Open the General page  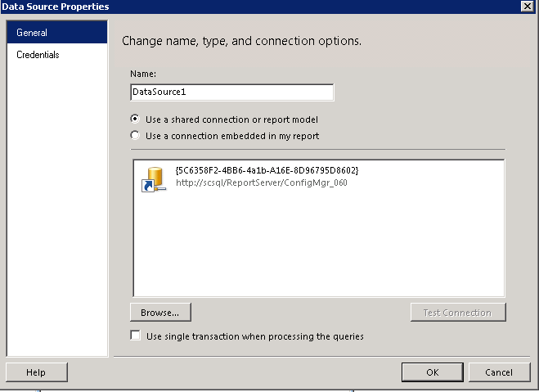click(x=57, y=32)
